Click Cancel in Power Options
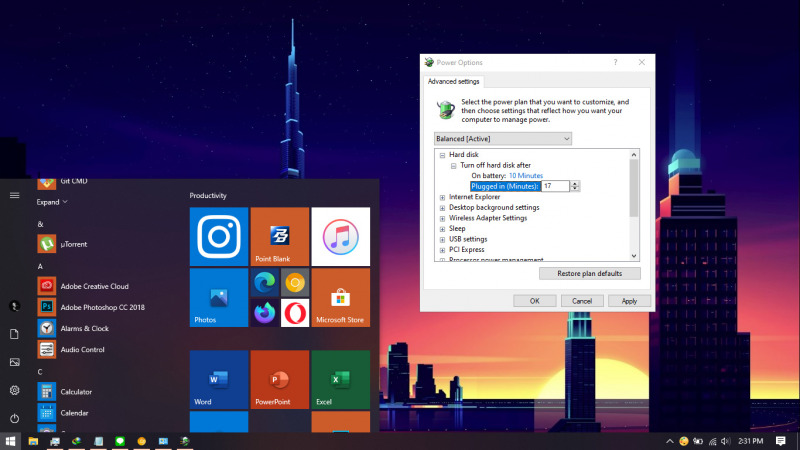This screenshot has width=800, height=450. 582,301
